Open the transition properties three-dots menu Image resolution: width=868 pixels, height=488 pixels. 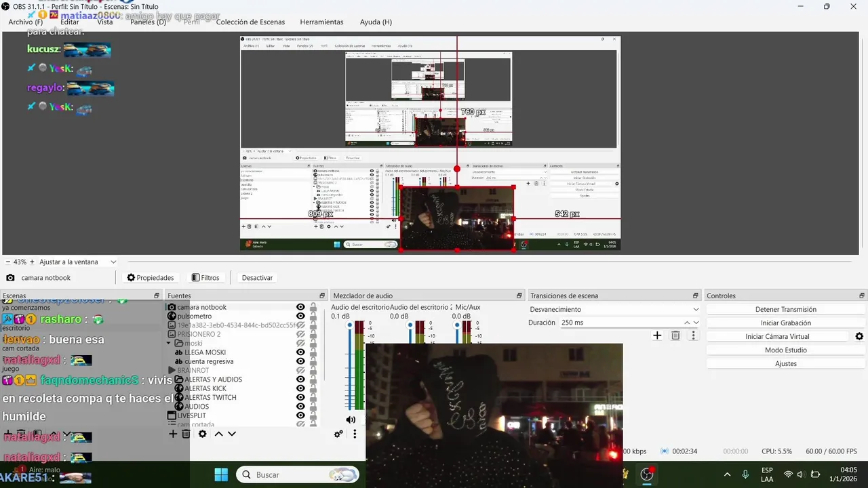693,335
